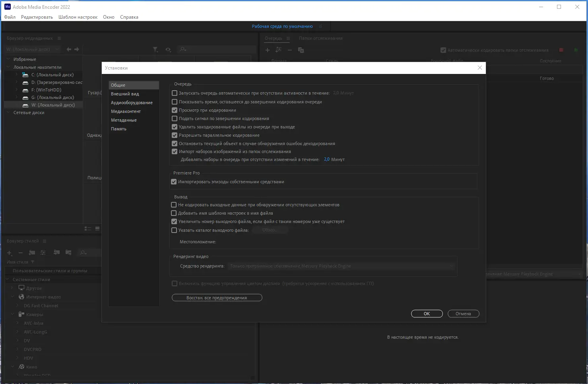Click the list view icon below the Media Browser
This screenshot has width=588, height=384.
[88, 229]
